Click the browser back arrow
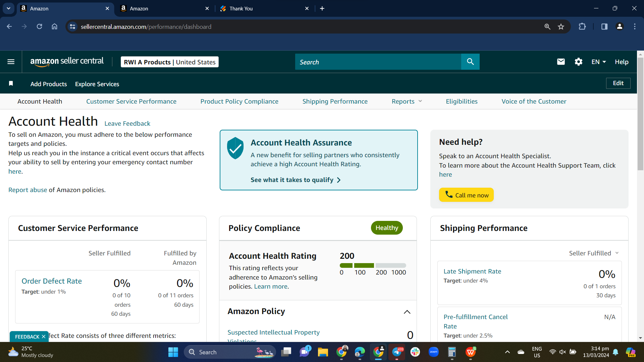The image size is (644, 362). coord(9,26)
